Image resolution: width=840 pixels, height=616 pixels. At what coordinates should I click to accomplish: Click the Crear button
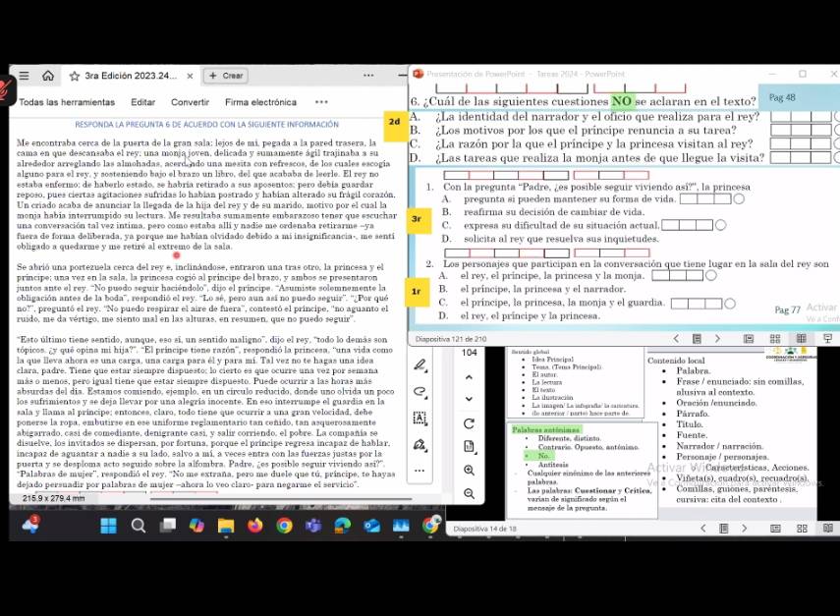pyautogui.click(x=225, y=76)
